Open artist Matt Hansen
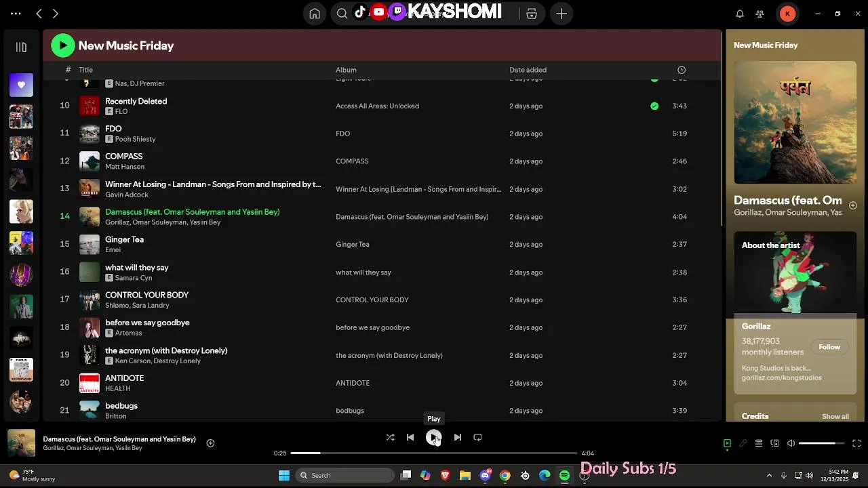The width and height of the screenshot is (868, 488). (x=125, y=167)
